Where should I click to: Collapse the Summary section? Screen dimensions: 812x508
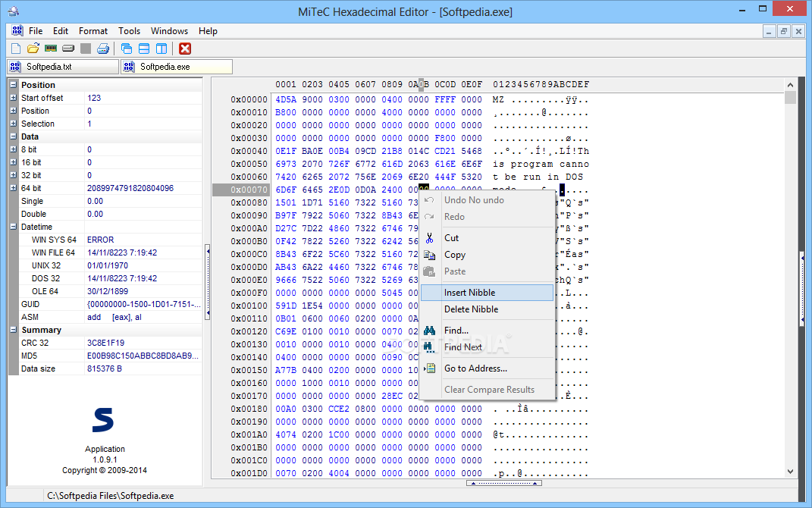pos(14,330)
